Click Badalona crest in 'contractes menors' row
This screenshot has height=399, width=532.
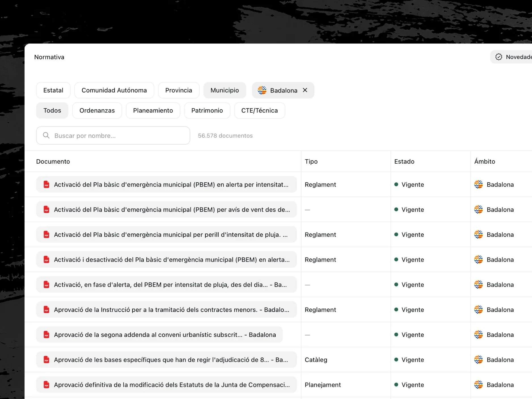pyautogui.click(x=478, y=310)
